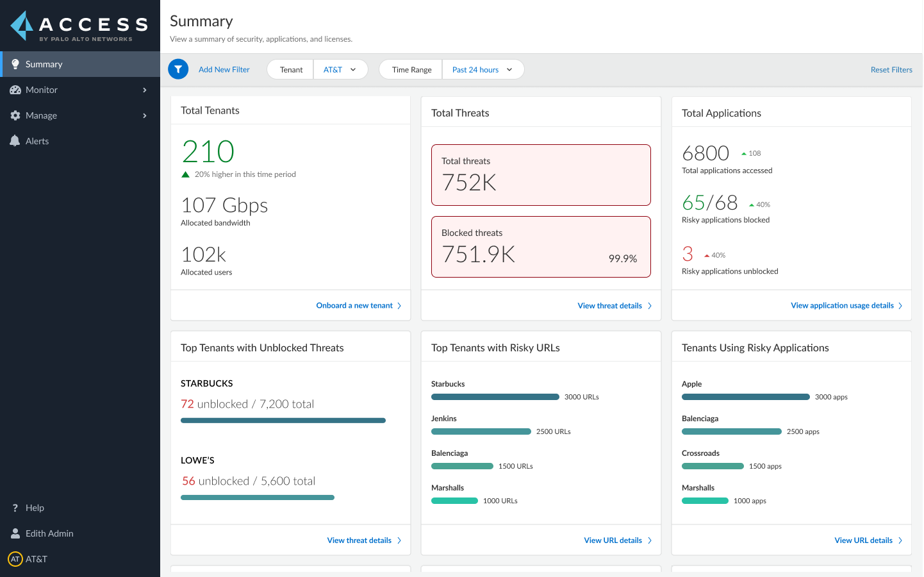
Task: Click the Starbucks unblocked threats progress bar
Action: tap(283, 421)
